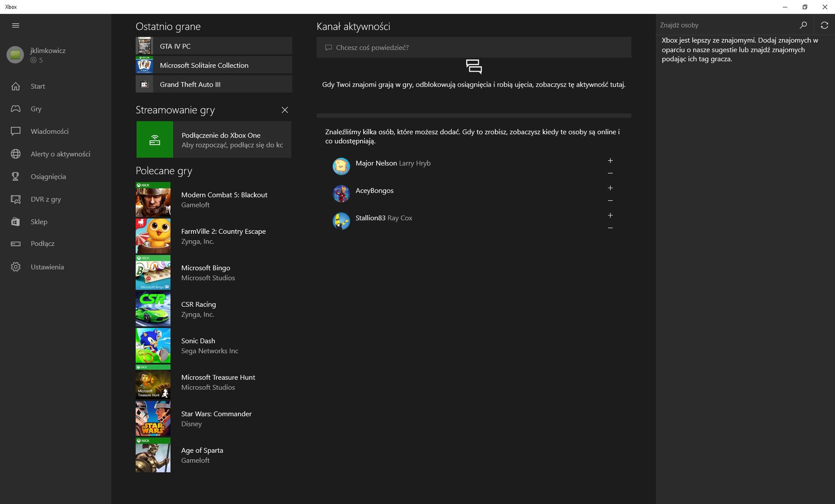Open the Wiadomości message icon
The image size is (835, 504).
click(x=16, y=131)
